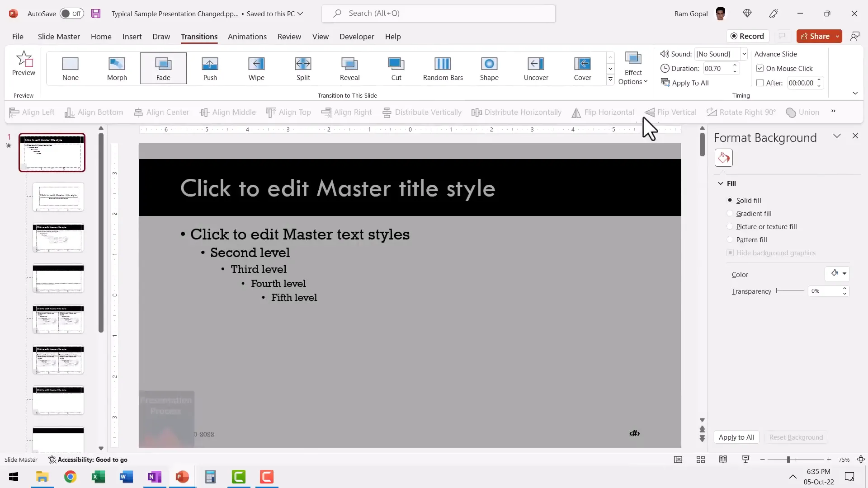This screenshot has width=868, height=488.
Task: Apply the Split transition
Action: pos(303,68)
